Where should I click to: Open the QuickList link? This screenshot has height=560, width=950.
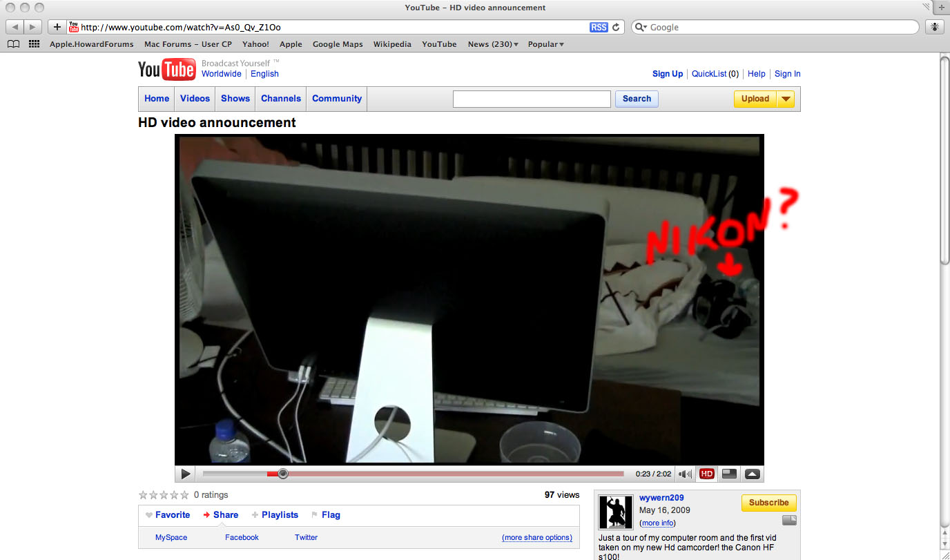point(709,74)
